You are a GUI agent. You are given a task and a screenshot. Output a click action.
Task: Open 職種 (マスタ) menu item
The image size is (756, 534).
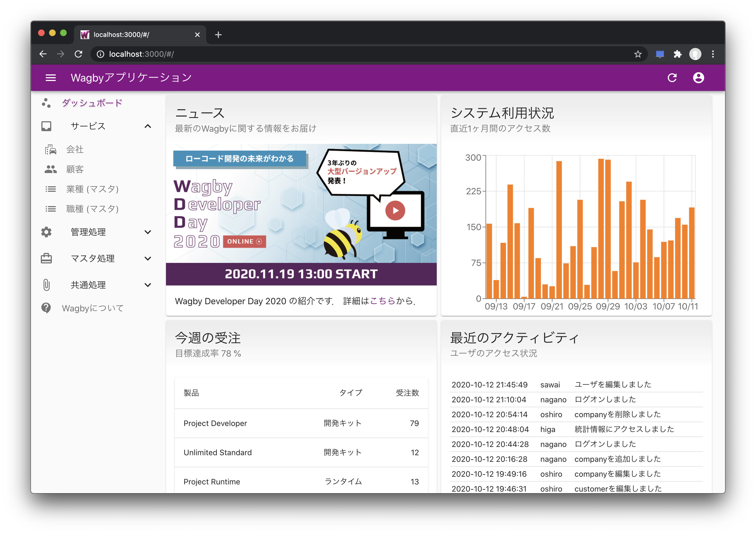(92, 209)
